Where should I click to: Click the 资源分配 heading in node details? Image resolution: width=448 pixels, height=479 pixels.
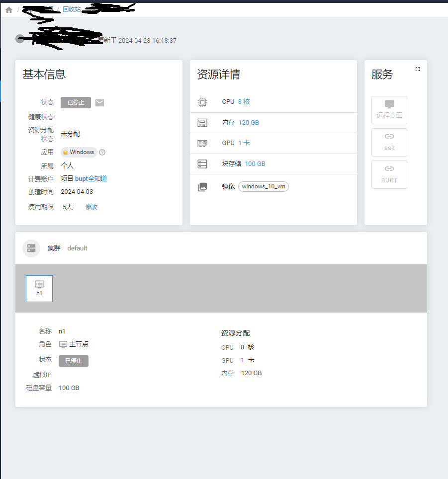point(235,333)
